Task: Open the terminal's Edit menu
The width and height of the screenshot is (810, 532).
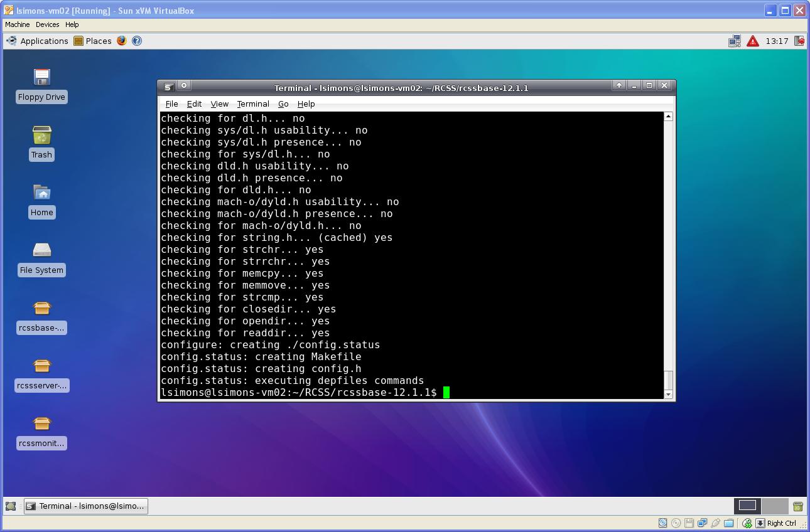Action: click(x=194, y=104)
